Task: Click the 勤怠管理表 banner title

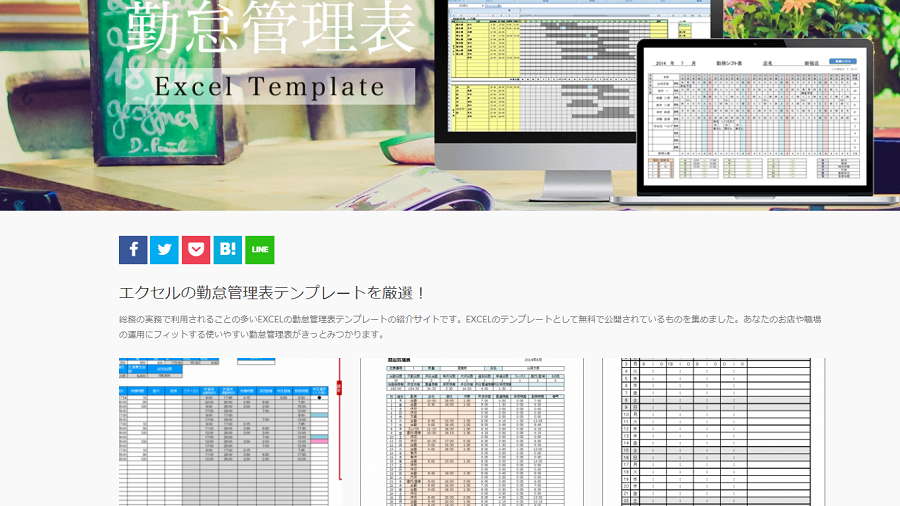Action: pyautogui.click(x=270, y=27)
